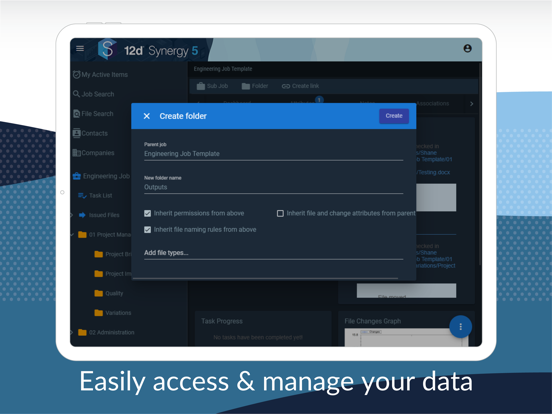Close the Create folder dialog

click(x=147, y=116)
